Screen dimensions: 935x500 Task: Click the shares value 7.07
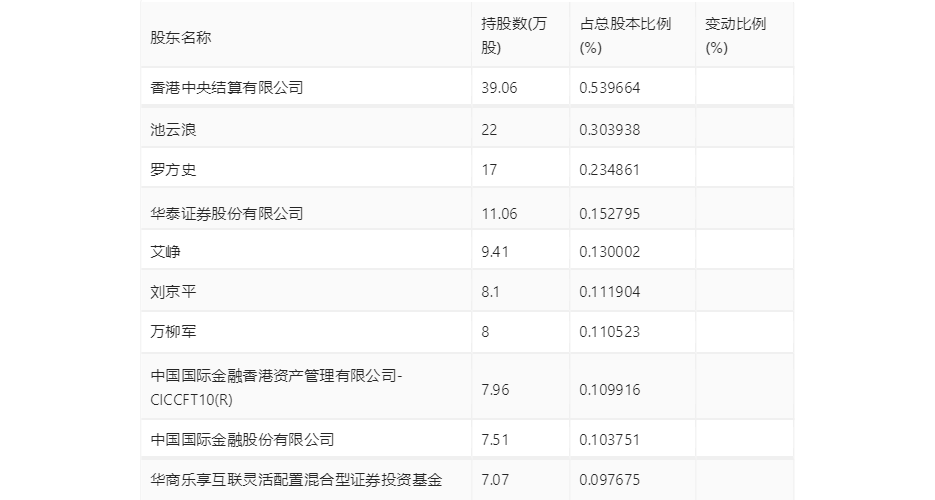click(x=495, y=480)
